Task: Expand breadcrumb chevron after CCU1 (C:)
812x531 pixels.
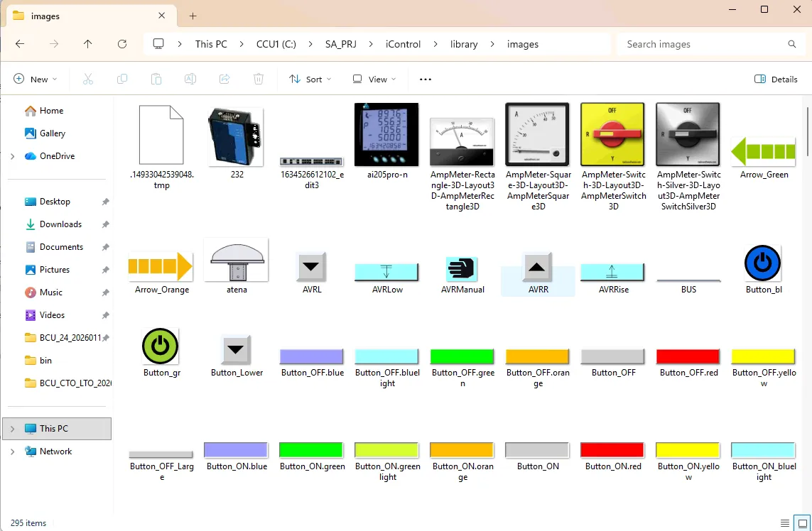Action: coord(310,44)
